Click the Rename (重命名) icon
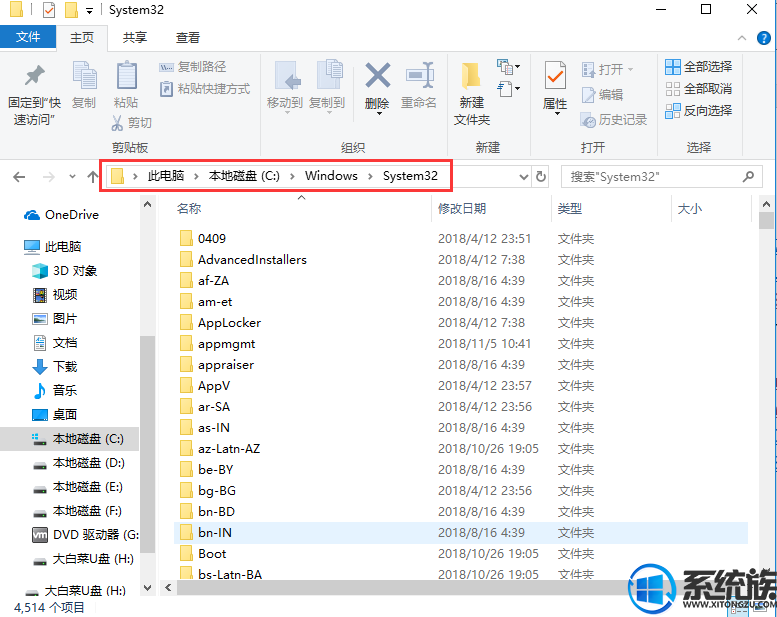 [x=420, y=76]
